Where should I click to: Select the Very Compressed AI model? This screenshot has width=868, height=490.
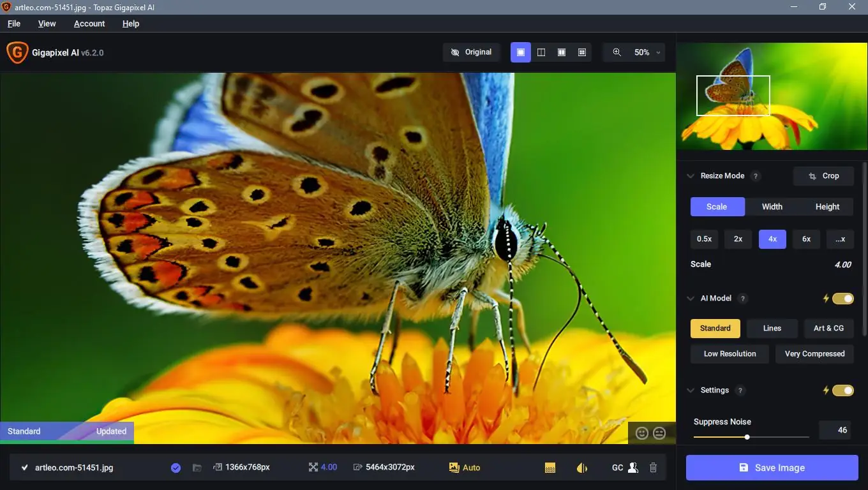click(814, 353)
